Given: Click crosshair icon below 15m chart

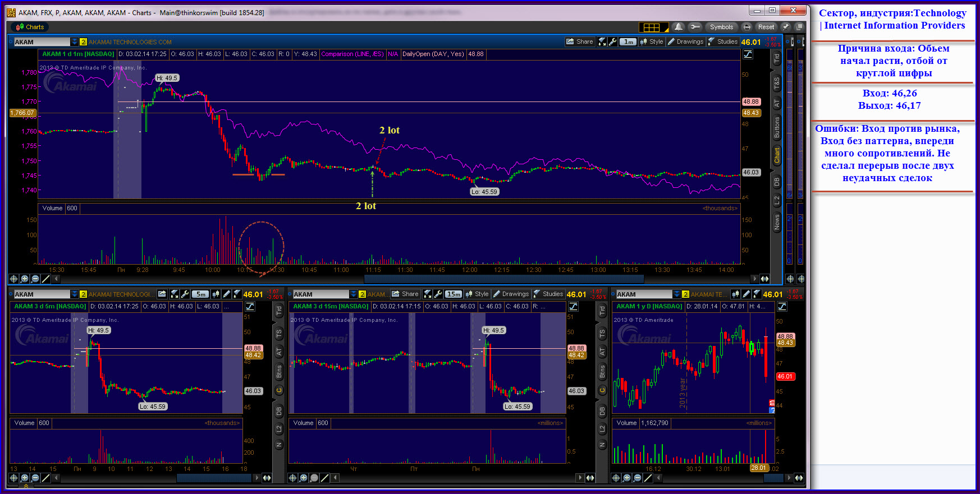Looking at the screenshot, I should (x=292, y=478).
